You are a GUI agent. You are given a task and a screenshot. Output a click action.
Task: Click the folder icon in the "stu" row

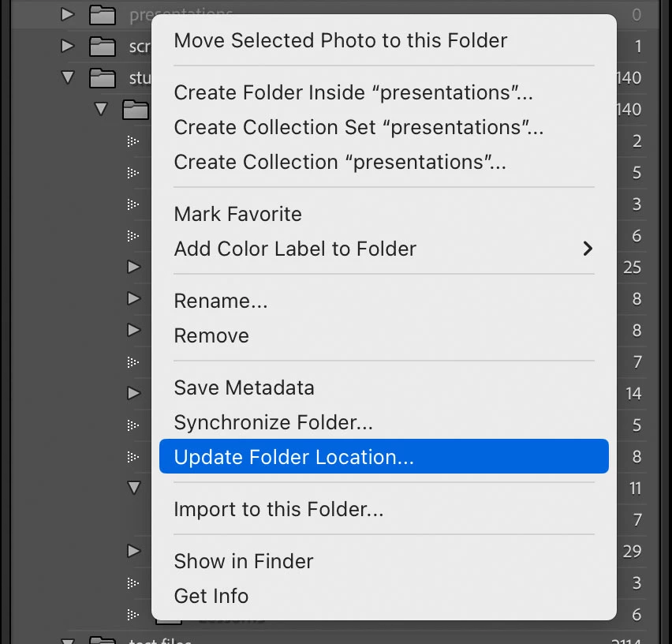point(103,78)
